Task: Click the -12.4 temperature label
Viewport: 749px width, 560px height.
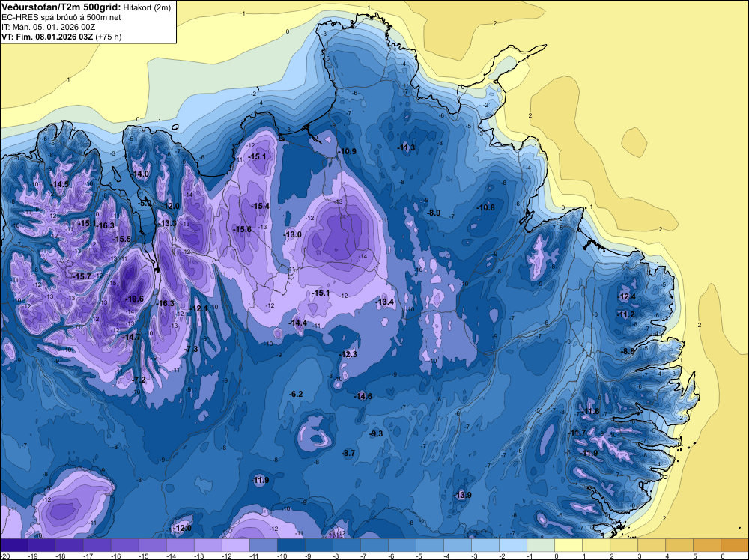Action: [627, 297]
